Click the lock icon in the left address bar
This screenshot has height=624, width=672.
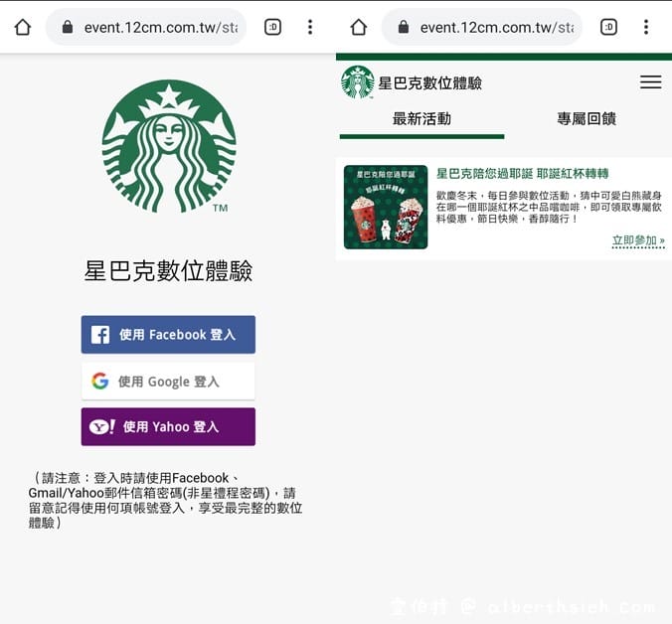tap(68, 27)
